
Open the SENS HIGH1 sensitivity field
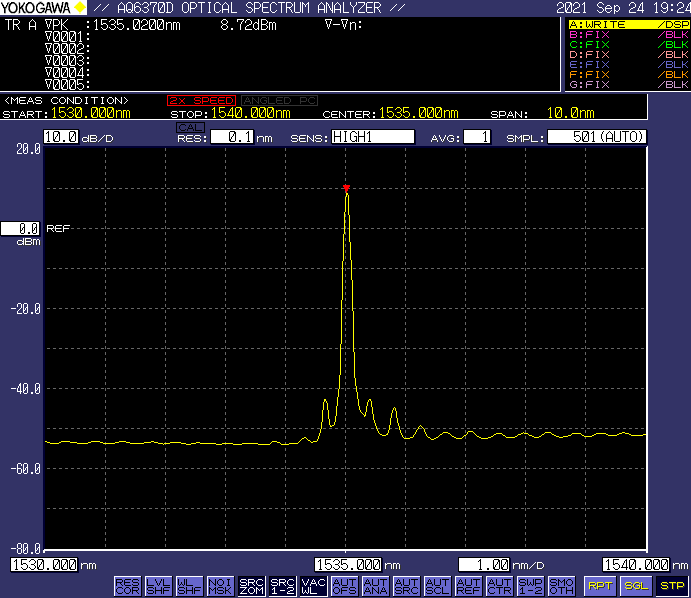point(373,137)
